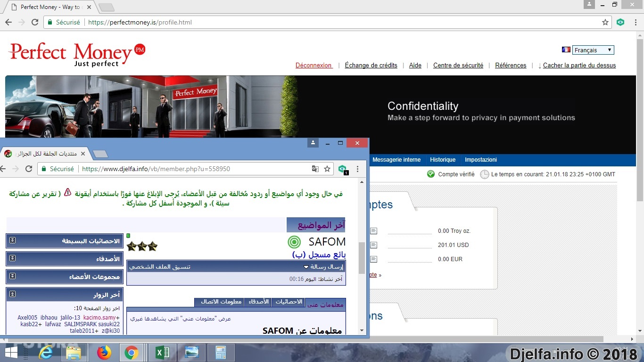644x362 pixels.
Task: Switch to معلومات عنى tab
Action: click(x=325, y=304)
